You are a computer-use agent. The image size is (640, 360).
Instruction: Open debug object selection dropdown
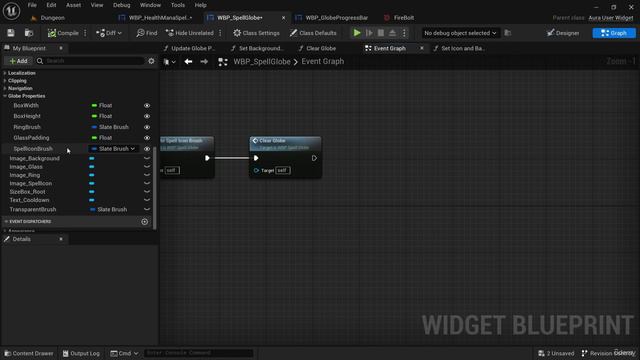click(x=460, y=33)
